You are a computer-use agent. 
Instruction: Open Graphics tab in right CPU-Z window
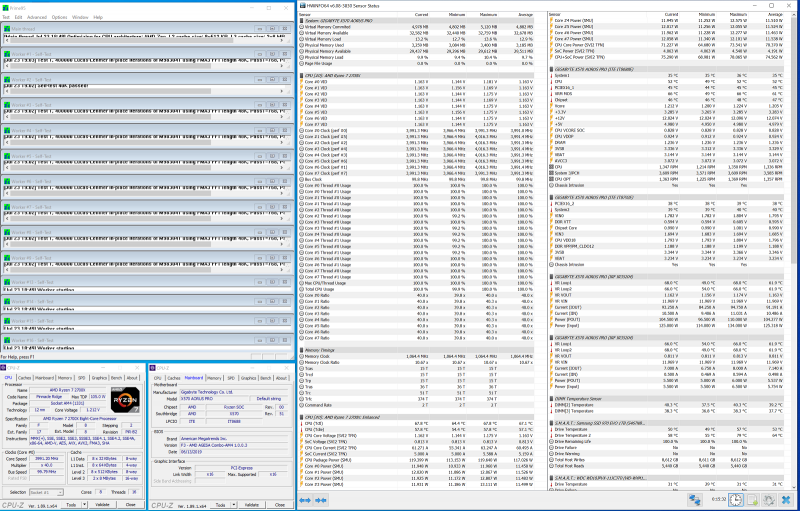(248, 378)
